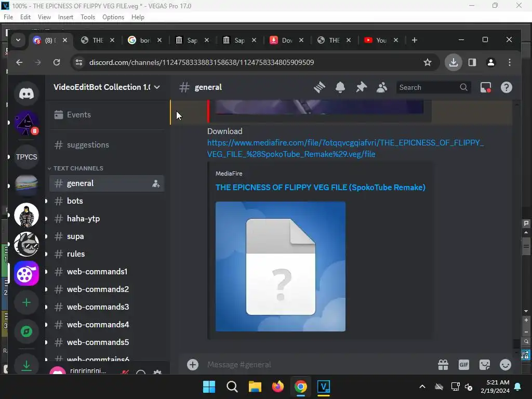The image size is (532, 399).
Task: Open the web-commands3 channel
Action: click(x=107, y=307)
